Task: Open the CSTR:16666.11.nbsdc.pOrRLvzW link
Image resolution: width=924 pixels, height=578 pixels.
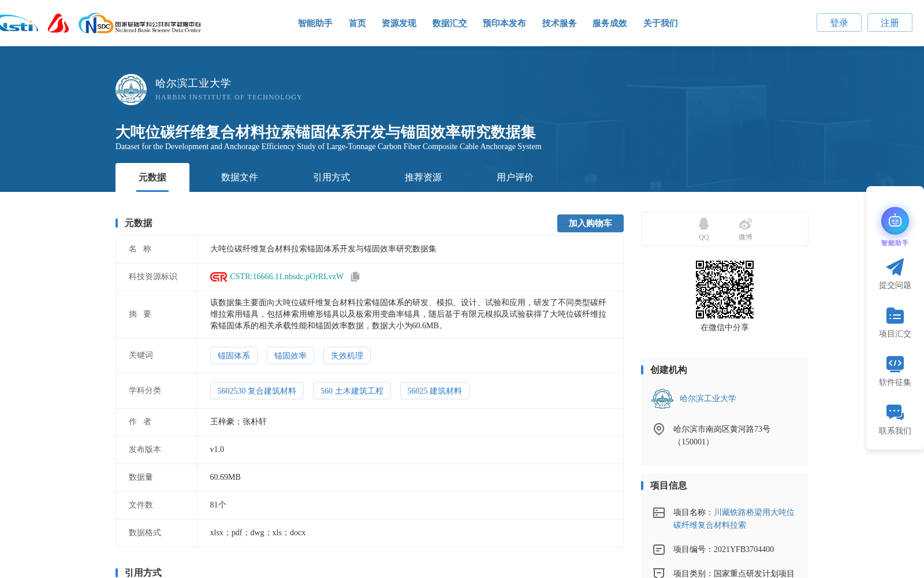Action: pyautogui.click(x=286, y=277)
